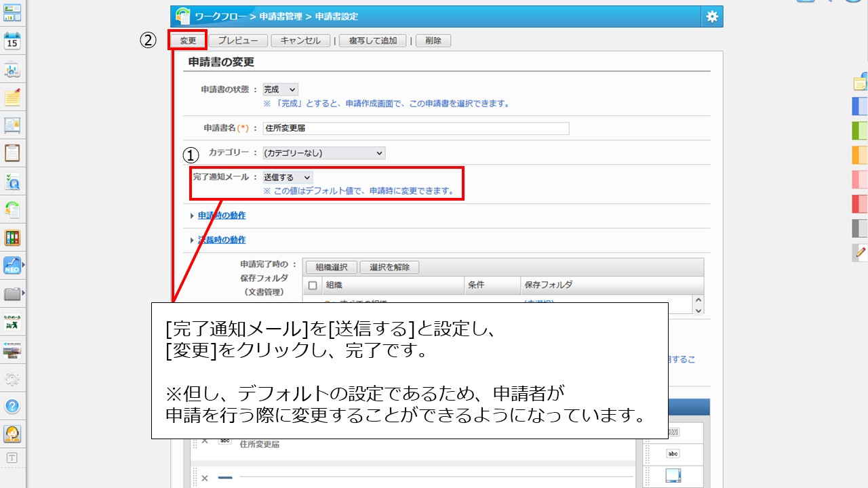
Task: Open the 完了通知メール dropdown
Action: coord(288,178)
